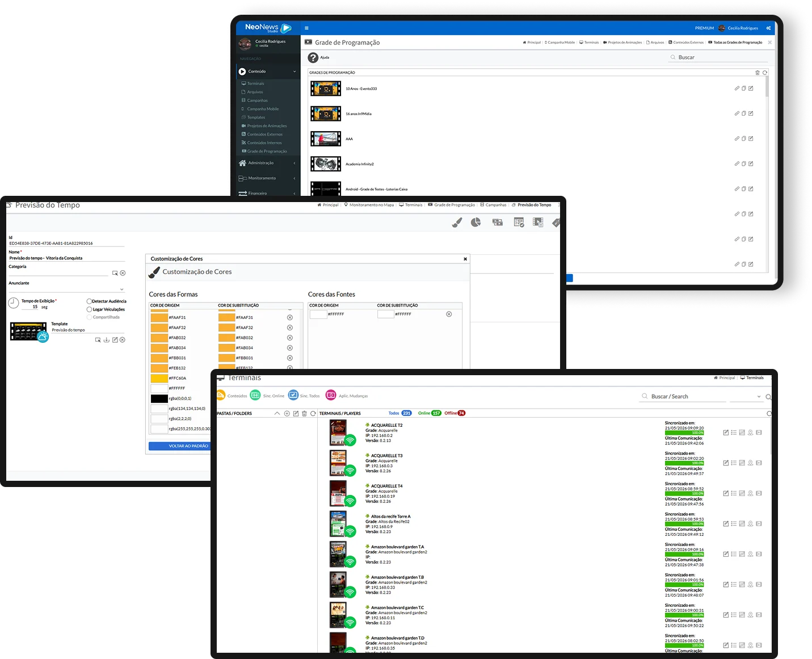Open the Anunciante dropdown

coord(66,289)
